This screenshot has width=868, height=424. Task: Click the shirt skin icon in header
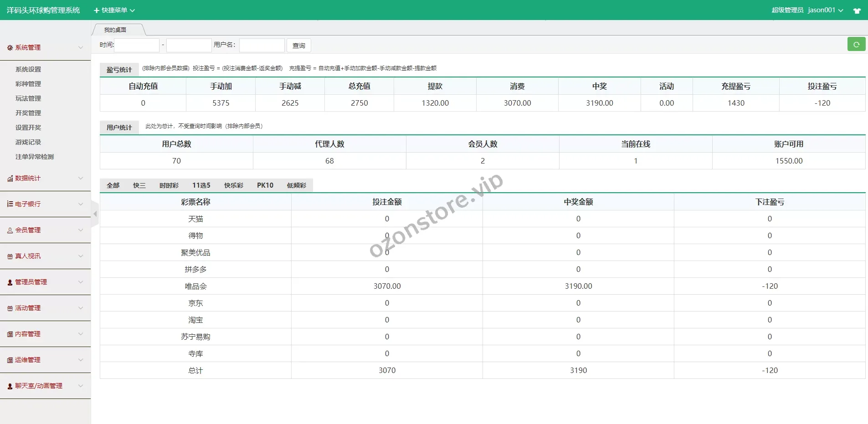(857, 10)
